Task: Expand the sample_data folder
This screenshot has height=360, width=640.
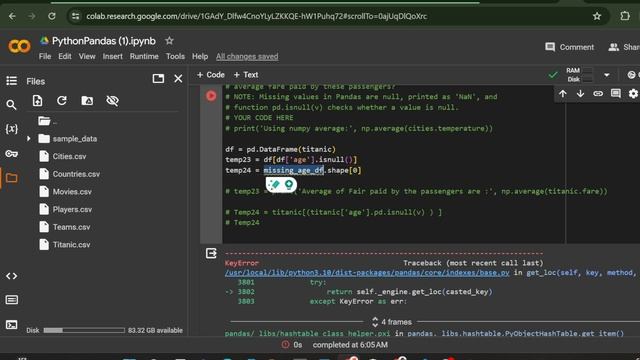Action: (x=29, y=139)
